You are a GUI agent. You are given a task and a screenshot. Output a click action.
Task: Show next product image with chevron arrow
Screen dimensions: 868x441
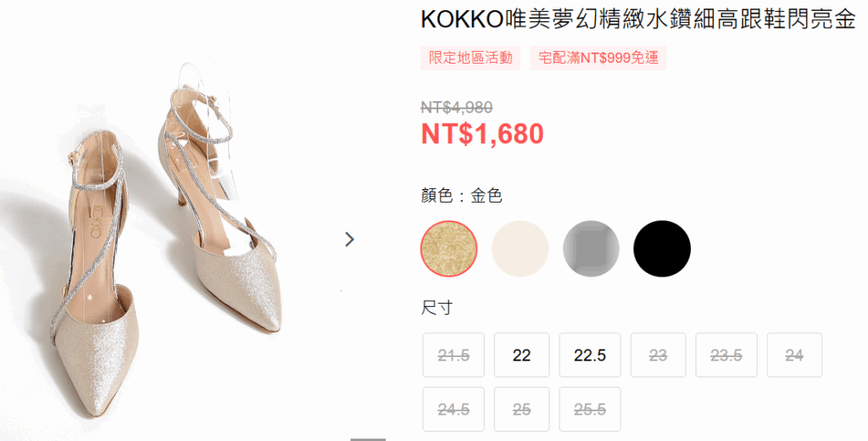pyautogui.click(x=349, y=239)
